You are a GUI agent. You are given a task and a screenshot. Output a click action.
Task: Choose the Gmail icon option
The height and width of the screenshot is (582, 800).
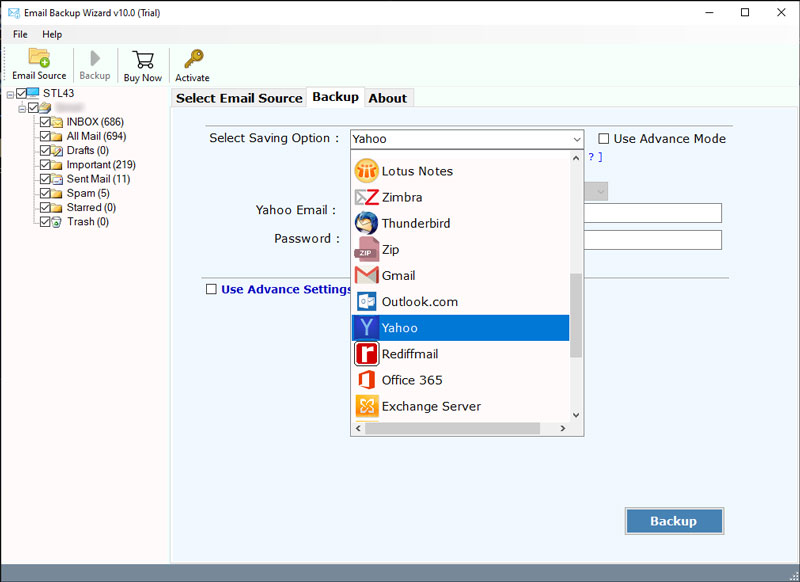tap(366, 275)
